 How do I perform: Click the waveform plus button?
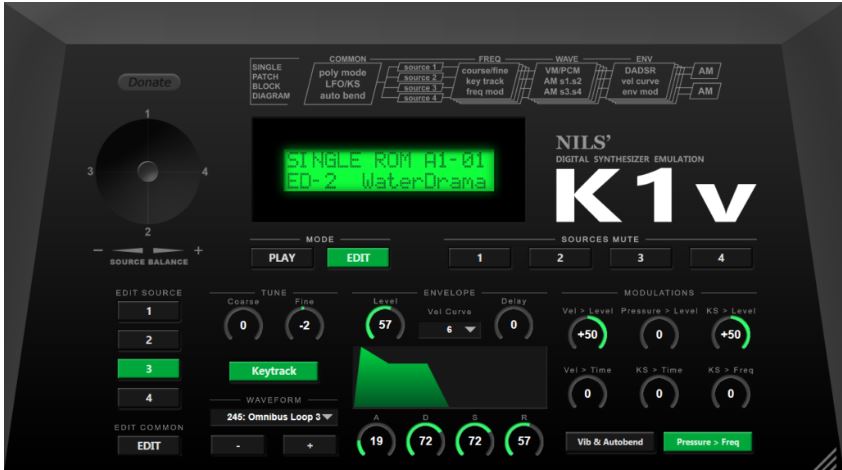pos(310,446)
